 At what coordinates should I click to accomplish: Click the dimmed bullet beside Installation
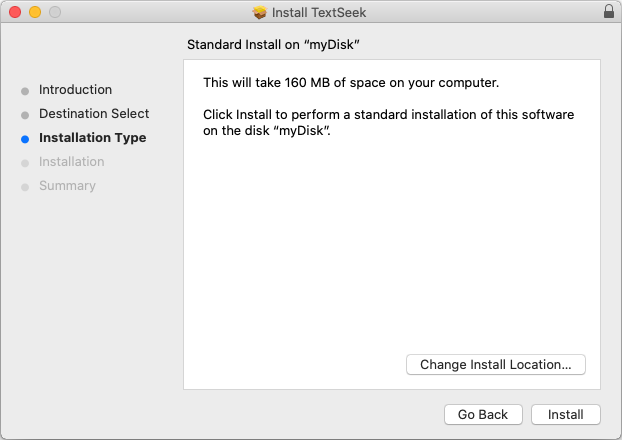25,163
